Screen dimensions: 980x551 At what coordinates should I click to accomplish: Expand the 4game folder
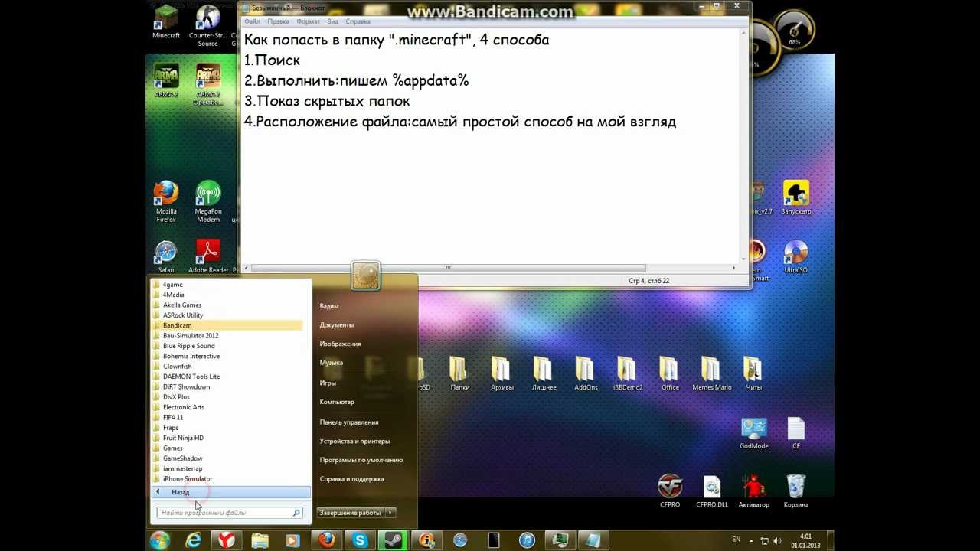(x=227, y=285)
